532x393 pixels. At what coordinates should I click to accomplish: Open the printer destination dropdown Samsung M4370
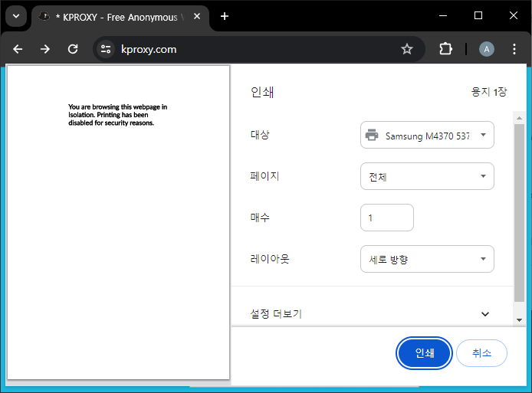point(427,135)
